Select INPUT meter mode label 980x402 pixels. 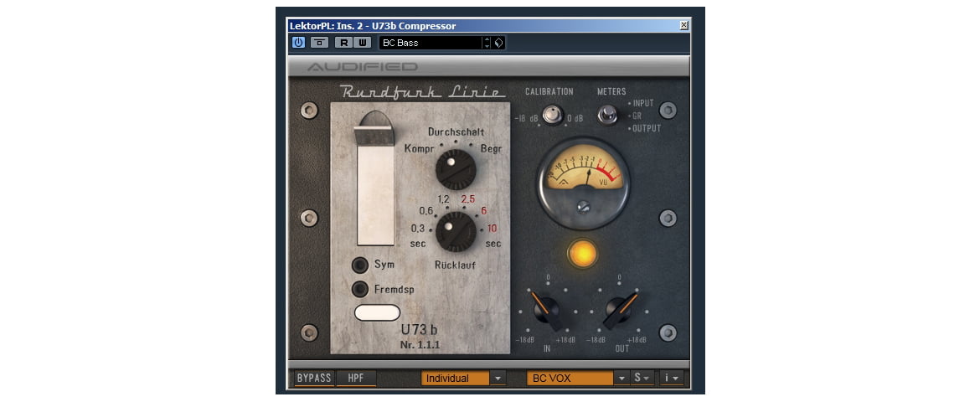tap(643, 103)
